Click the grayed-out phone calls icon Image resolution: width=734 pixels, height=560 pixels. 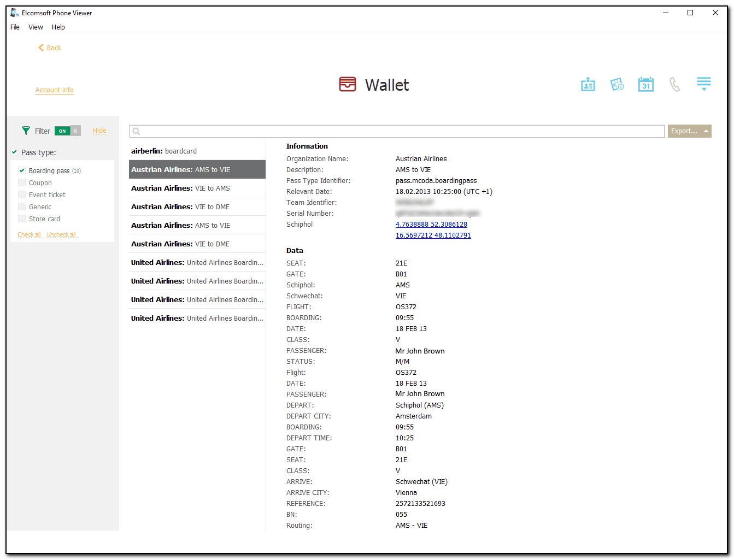coord(675,85)
